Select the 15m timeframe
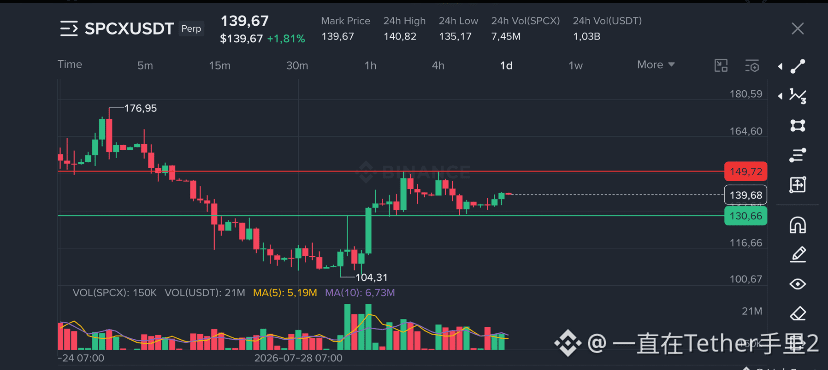This screenshot has width=828, height=370. [x=220, y=65]
